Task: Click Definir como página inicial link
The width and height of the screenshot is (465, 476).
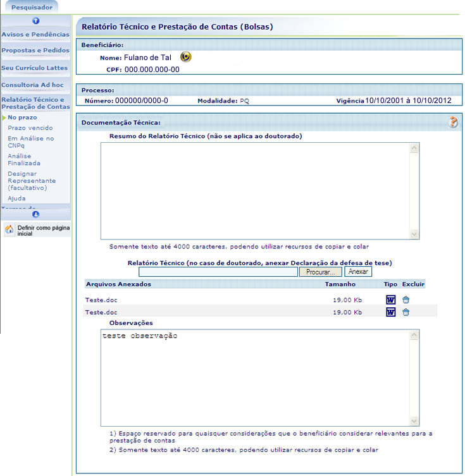Action: (x=44, y=230)
